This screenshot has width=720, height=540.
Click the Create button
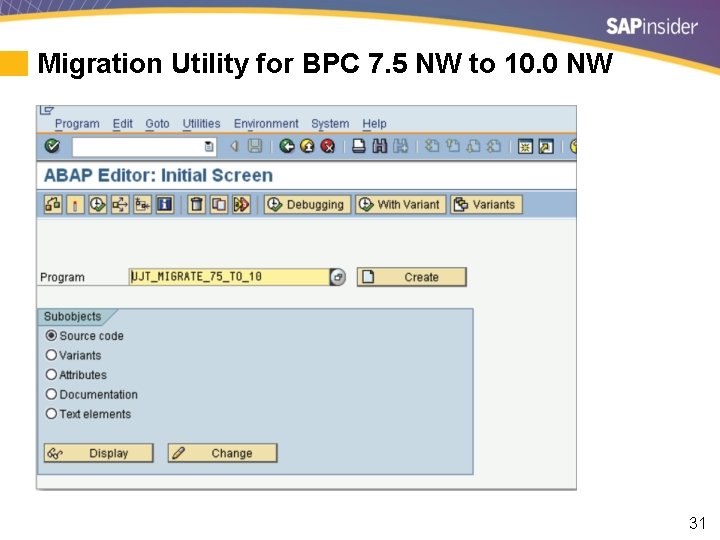pos(412,277)
